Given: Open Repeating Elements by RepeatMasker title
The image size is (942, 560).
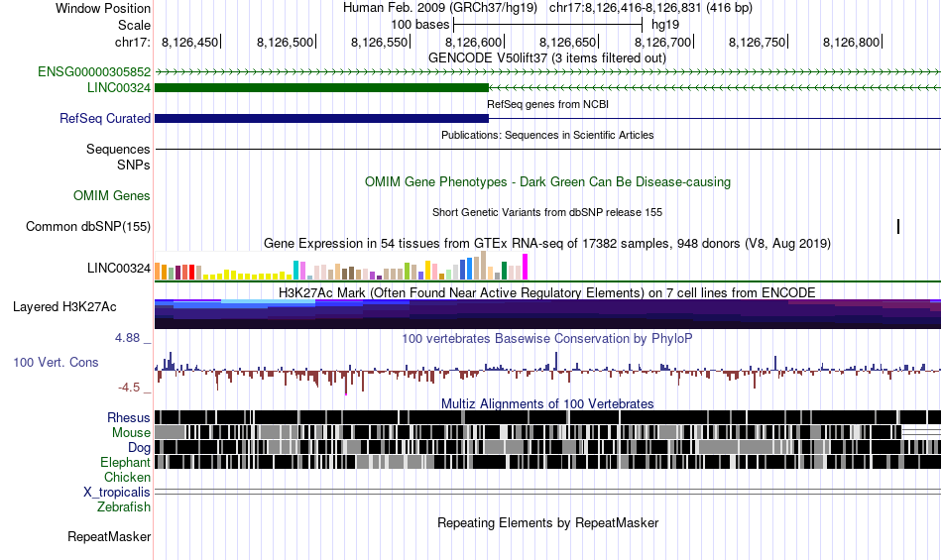Looking at the screenshot, I should click(x=548, y=522).
